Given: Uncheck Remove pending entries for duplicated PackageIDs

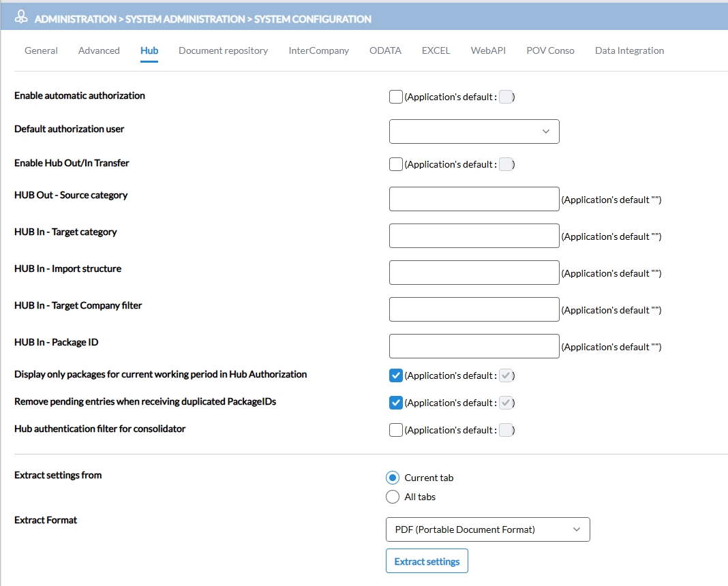Looking at the screenshot, I should coord(395,403).
